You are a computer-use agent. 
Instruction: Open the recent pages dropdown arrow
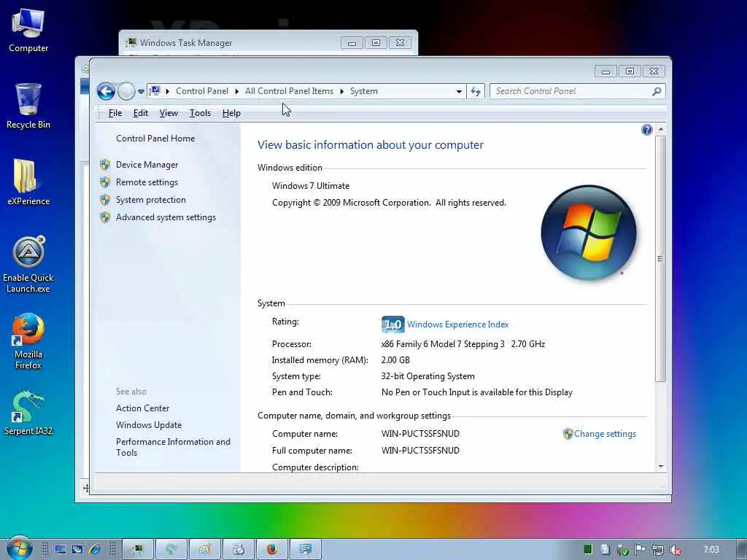click(x=141, y=91)
